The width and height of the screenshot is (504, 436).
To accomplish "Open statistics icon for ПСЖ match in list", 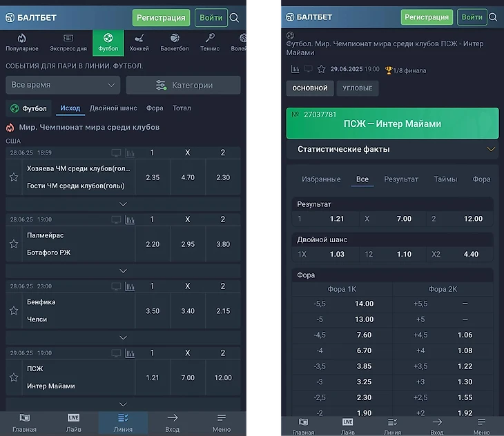I will 130,353.
